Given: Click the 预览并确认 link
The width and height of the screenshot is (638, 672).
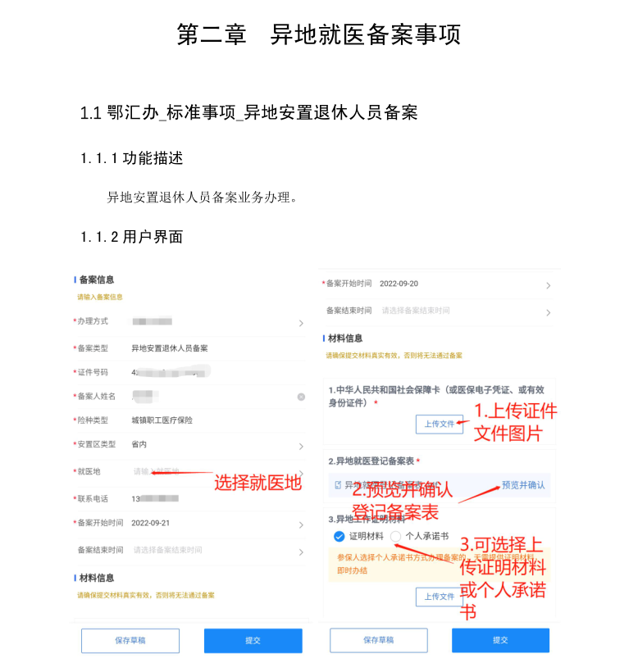Looking at the screenshot, I should (523, 484).
